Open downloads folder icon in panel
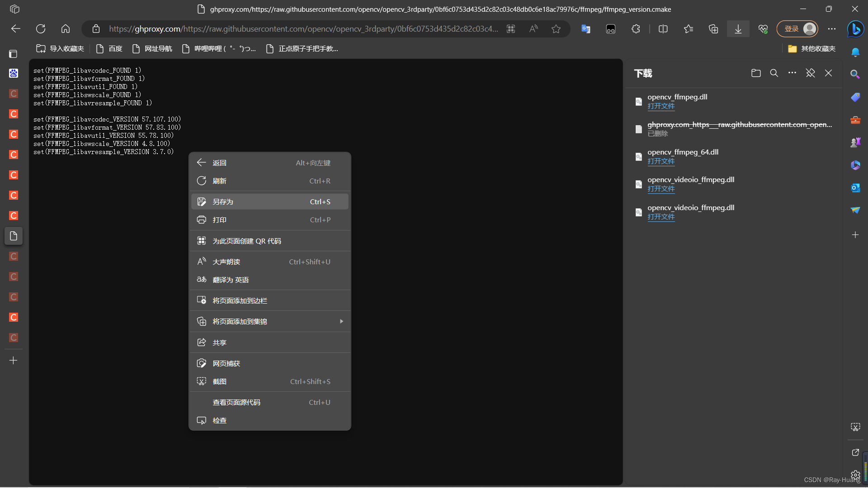 click(756, 73)
